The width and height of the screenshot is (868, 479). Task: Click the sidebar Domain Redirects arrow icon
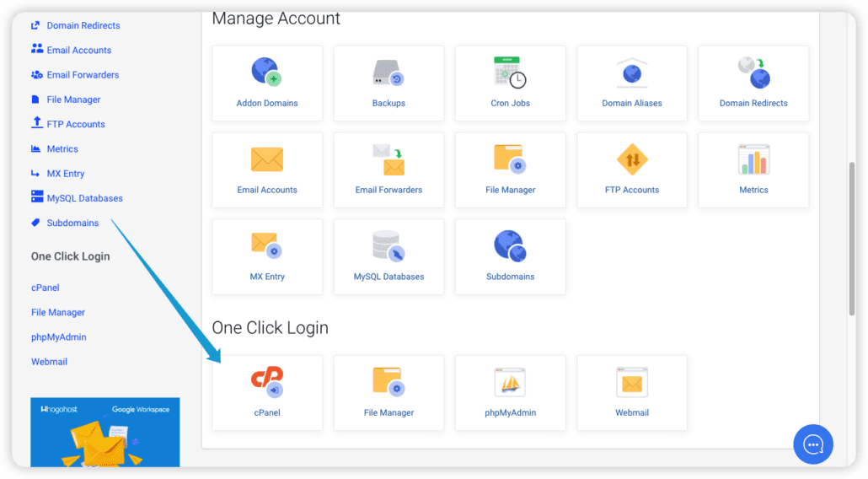[x=35, y=25]
